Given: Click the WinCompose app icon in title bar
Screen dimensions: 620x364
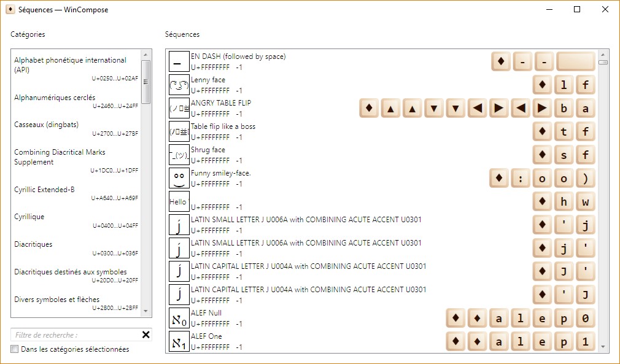Looking at the screenshot, I should tap(10, 10).
